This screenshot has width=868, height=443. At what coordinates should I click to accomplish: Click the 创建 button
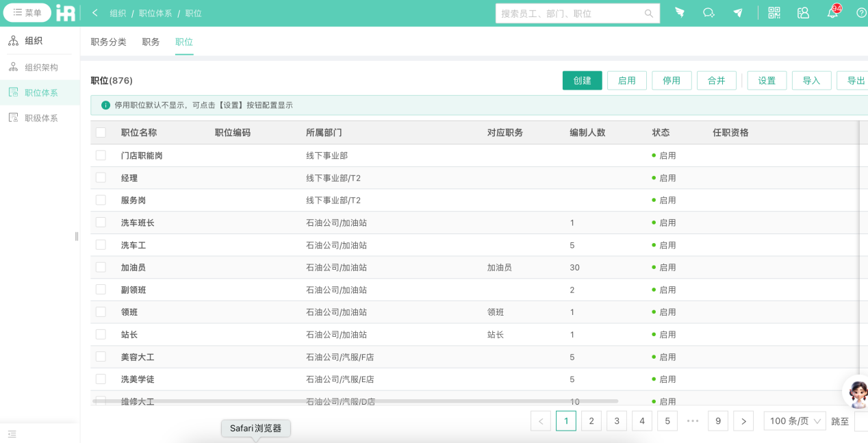tap(582, 80)
